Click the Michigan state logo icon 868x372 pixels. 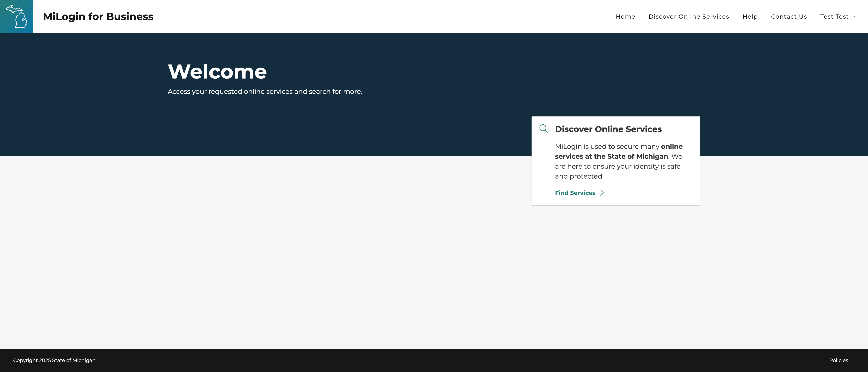(x=17, y=17)
